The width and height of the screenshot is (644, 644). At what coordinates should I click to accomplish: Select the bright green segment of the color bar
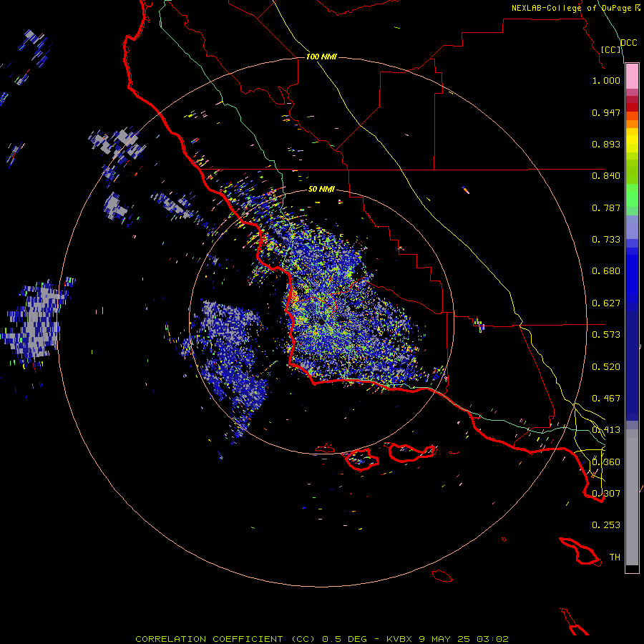click(632, 195)
